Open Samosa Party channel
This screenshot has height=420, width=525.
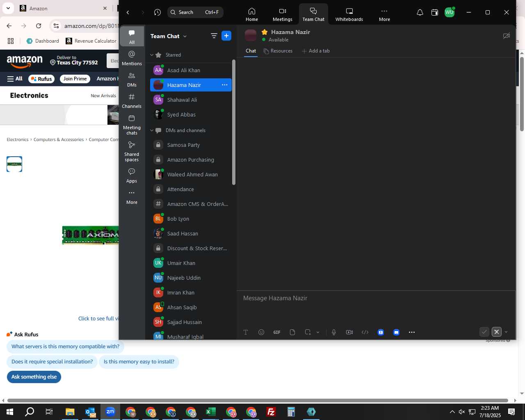tap(191, 145)
